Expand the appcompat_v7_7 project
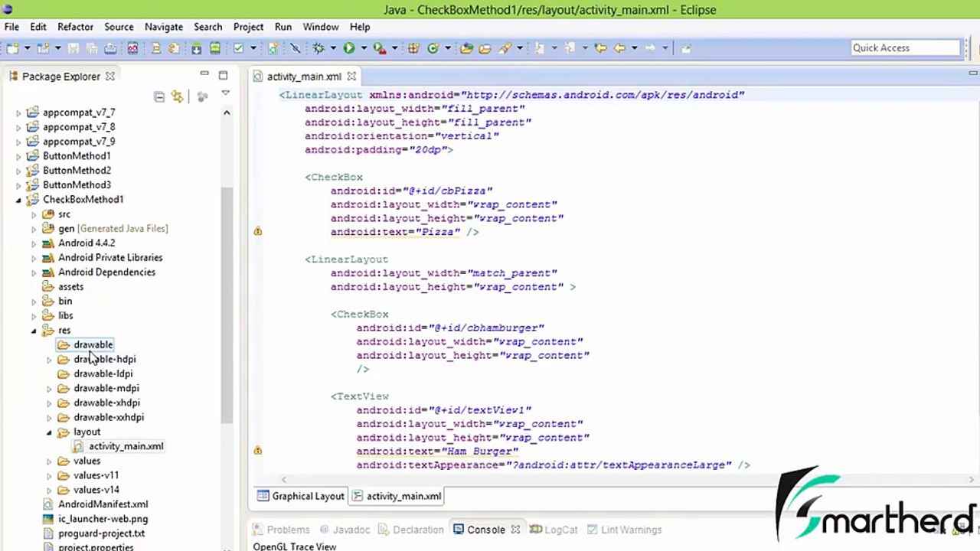 (18, 112)
